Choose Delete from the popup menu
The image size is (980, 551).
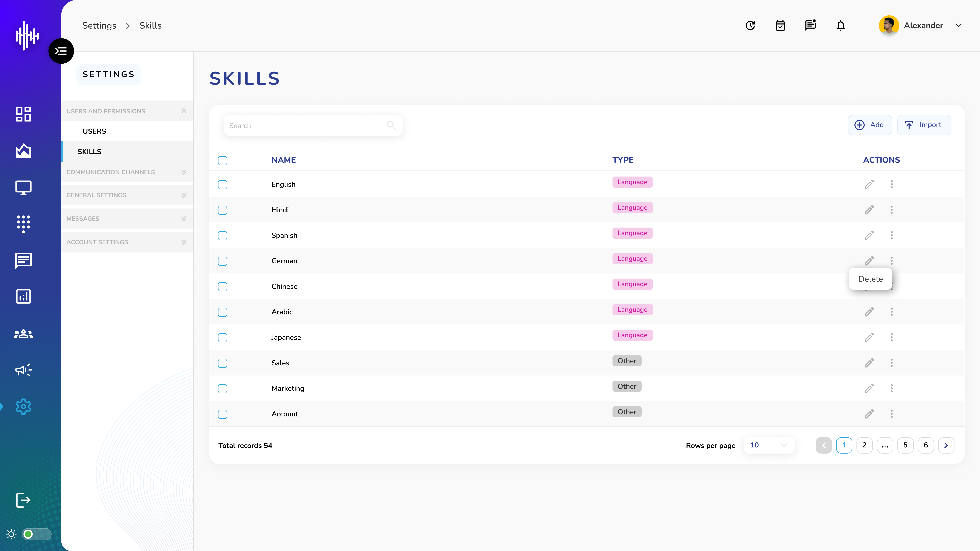tap(870, 279)
